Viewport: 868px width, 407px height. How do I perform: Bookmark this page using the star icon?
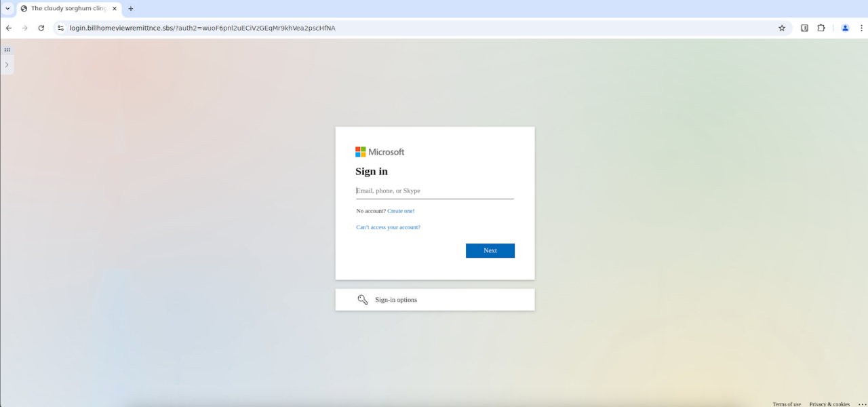point(781,28)
